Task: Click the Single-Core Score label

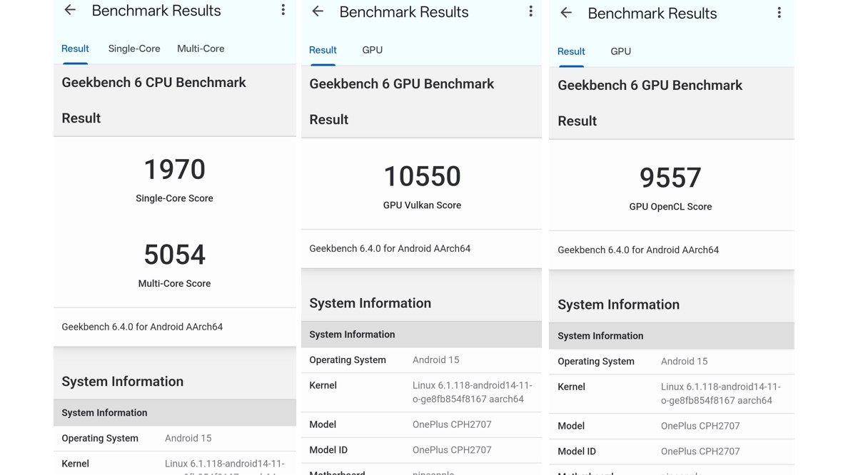Action: [x=174, y=198]
